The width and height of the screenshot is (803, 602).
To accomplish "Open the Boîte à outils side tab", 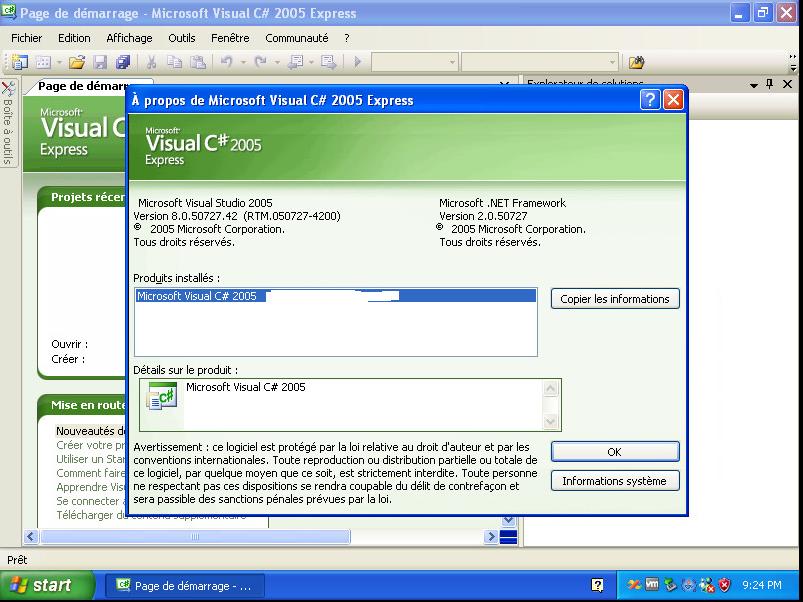I will point(8,123).
